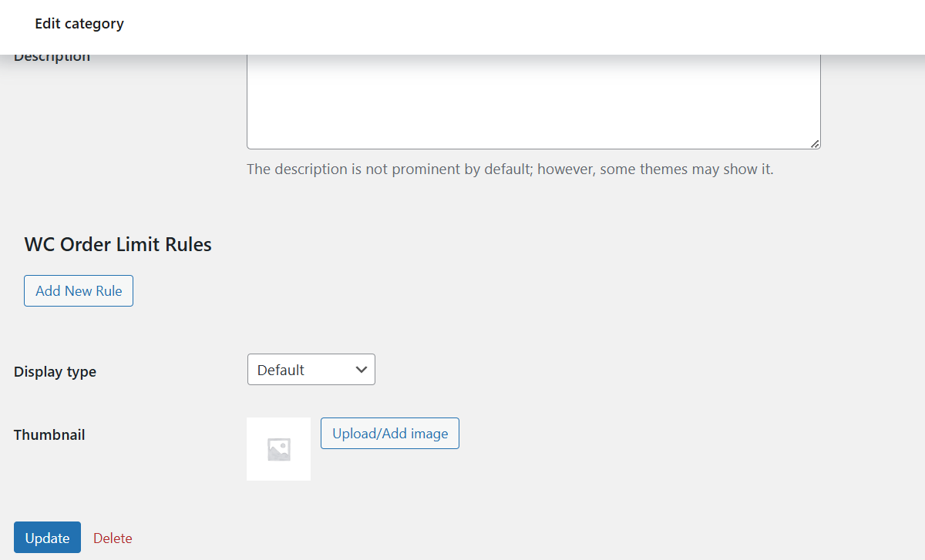
Task: Click the Description field label
Action: tap(52, 55)
